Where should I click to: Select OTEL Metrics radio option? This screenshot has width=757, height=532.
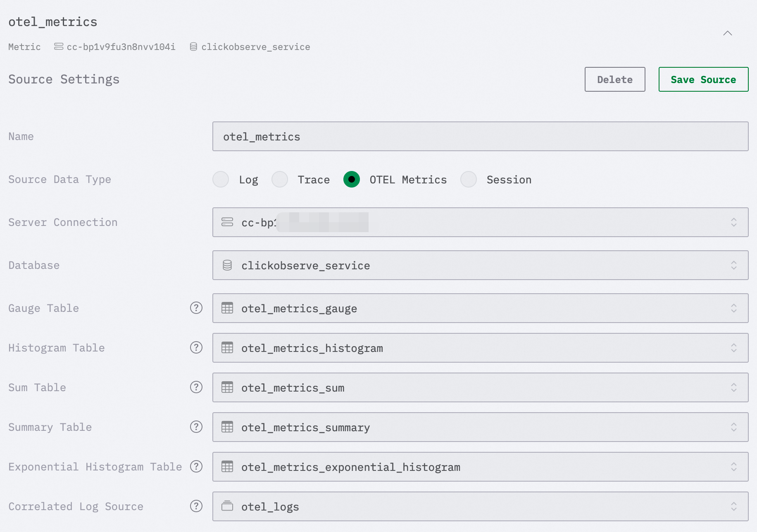point(352,179)
